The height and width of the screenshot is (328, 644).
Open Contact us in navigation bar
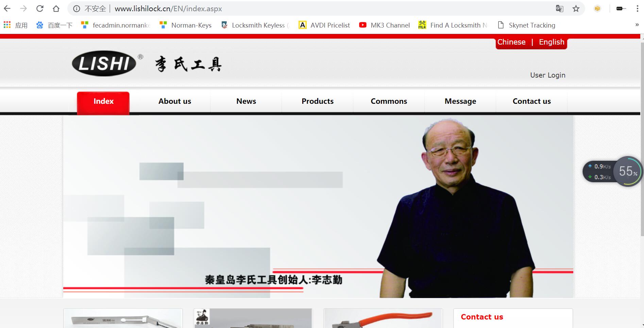click(x=532, y=101)
